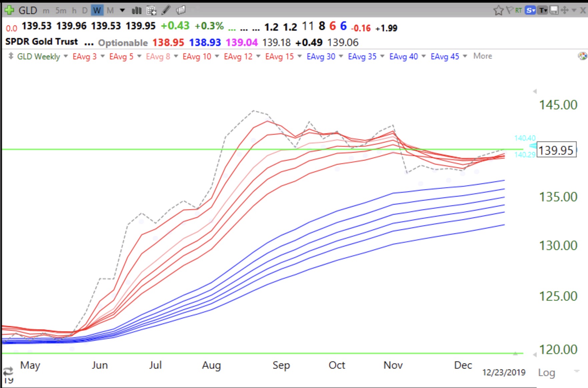The width and height of the screenshot is (588, 388).
Task: Click the More indicators link
Action: 482,56
